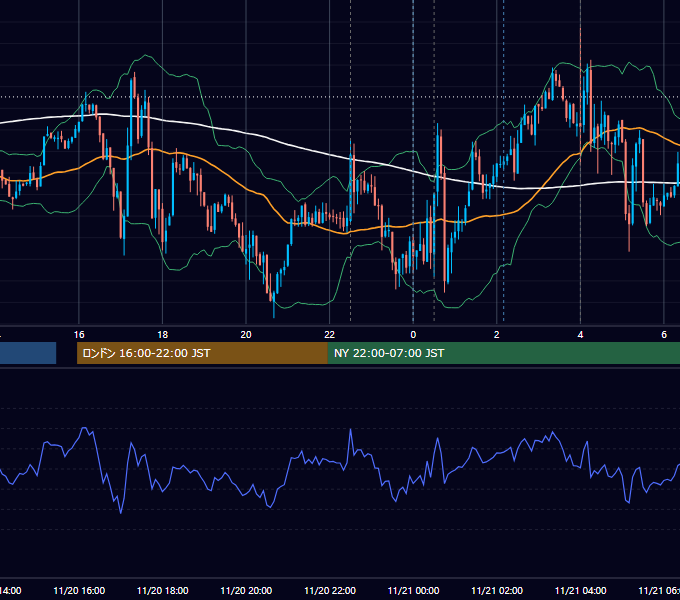Screen dimensions: 680x600
Task: Click the hour label 20 on upper axis
Action: pos(246,335)
